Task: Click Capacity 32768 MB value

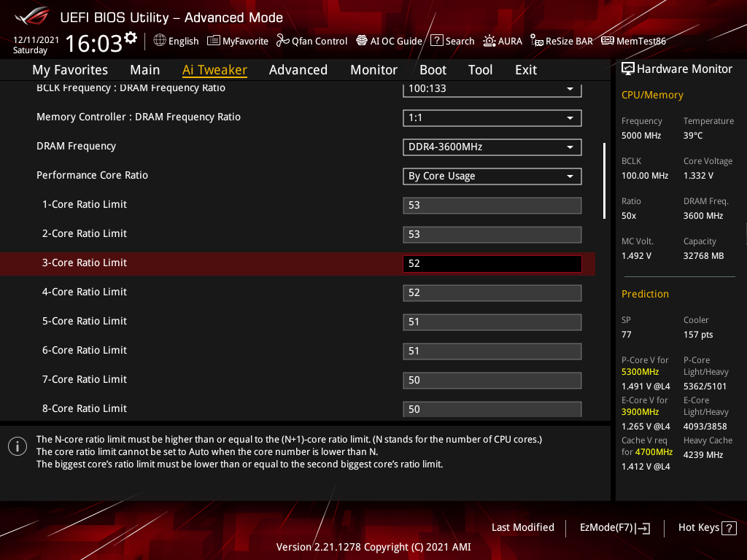Action: click(x=704, y=256)
